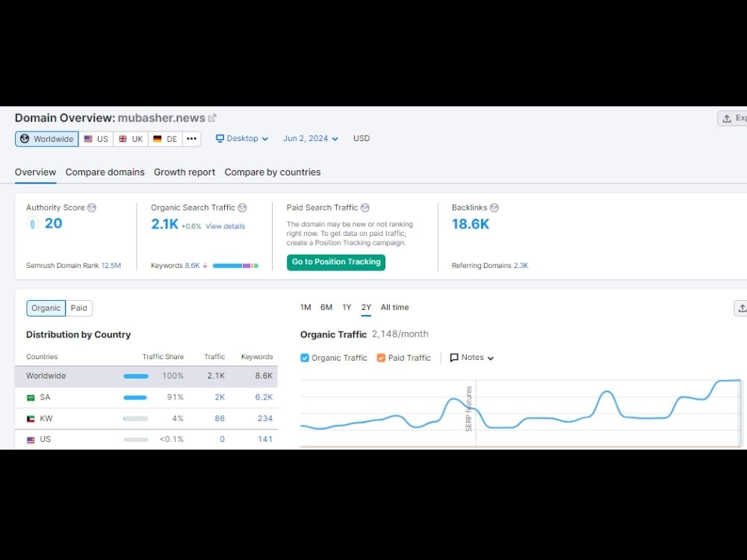Select the Worldwide row in country table
747x560 pixels.
pyautogui.click(x=146, y=376)
